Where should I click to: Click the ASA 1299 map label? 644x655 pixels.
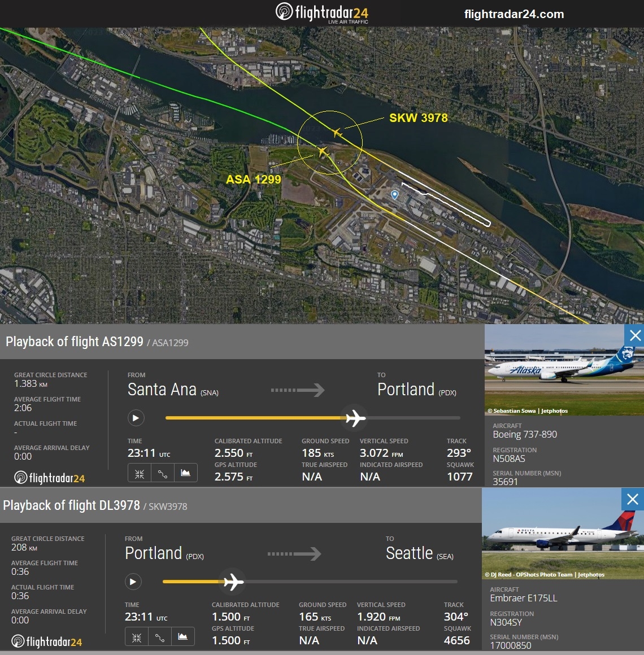tap(253, 179)
